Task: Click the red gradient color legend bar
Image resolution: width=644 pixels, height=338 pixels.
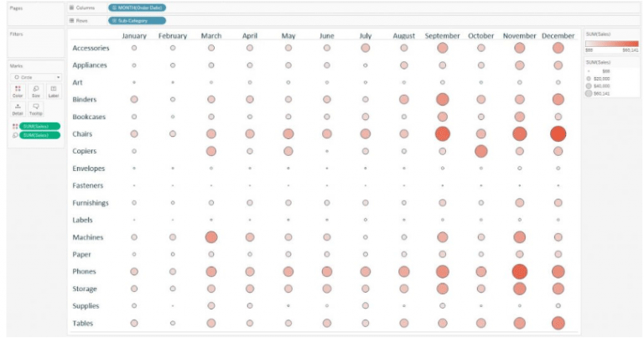Action: pyautogui.click(x=611, y=44)
